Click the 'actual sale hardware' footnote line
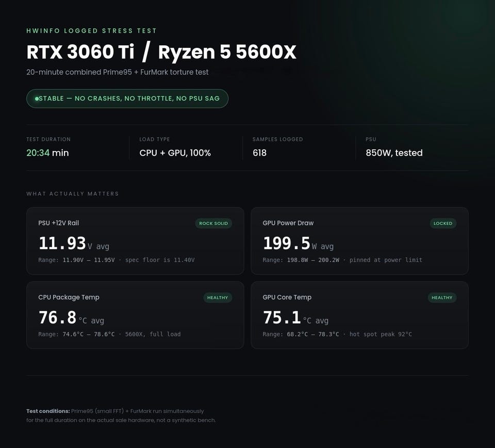Image resolution: width=495 pixels, height=448 pixels. tap(121, 420)
